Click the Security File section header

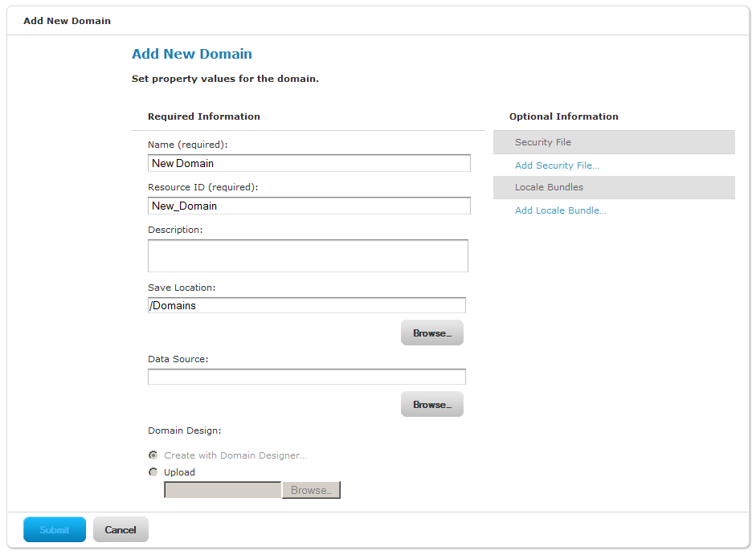(x=614, y=142)
